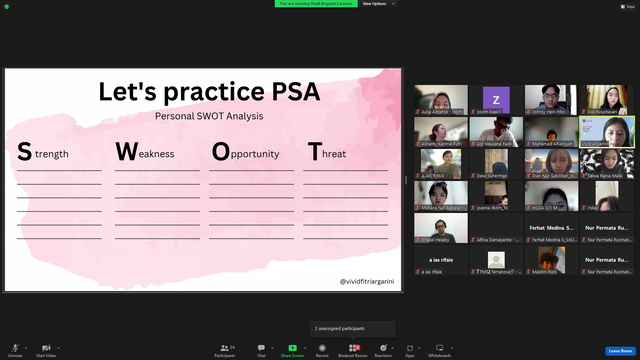Click the green Share Screen icon
The image size is (640, 360).
[293, 348]
